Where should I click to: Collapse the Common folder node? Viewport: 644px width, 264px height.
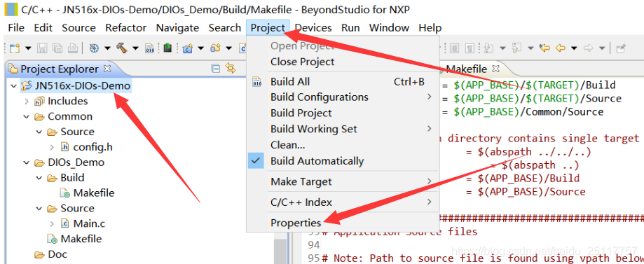tap(27, 117)
